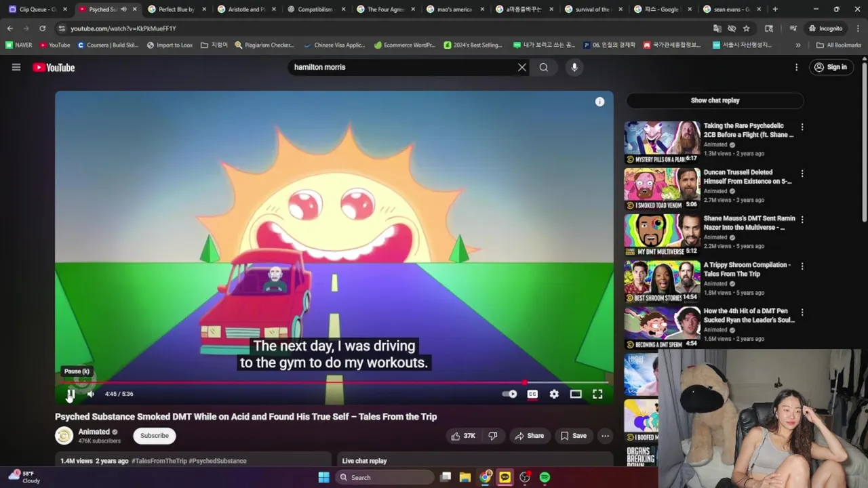Open options menu for 2CB video
This screenshot has width=868, height=488.
pos(802,127)
